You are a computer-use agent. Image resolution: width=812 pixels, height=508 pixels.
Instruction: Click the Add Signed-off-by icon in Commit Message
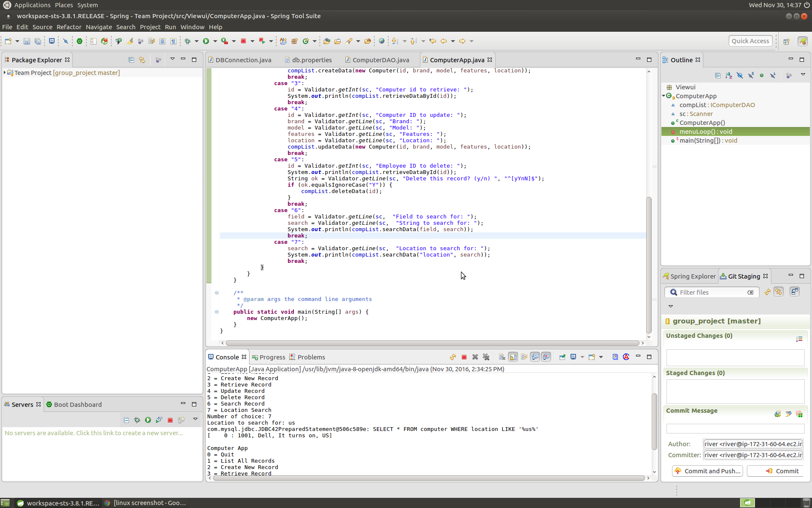click(x=788, y=414)
